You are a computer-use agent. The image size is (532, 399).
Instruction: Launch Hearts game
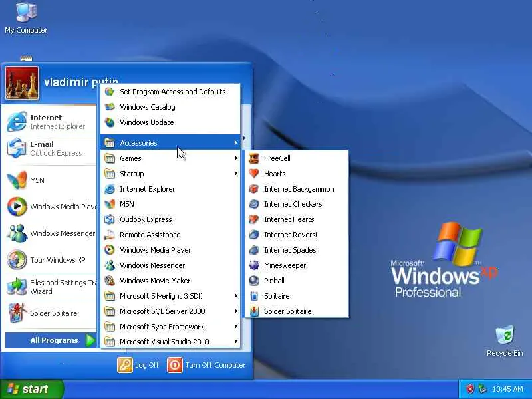[x=297, y=174]
